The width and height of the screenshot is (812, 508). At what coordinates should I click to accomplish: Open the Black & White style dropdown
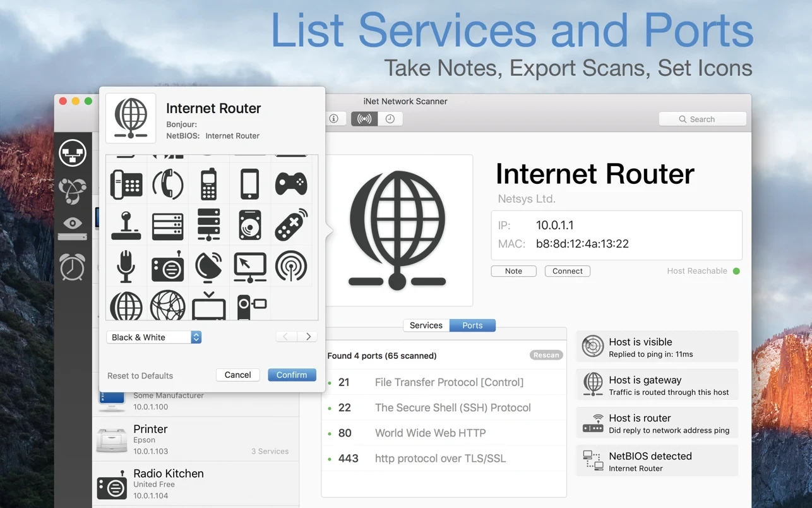[154, 337]
